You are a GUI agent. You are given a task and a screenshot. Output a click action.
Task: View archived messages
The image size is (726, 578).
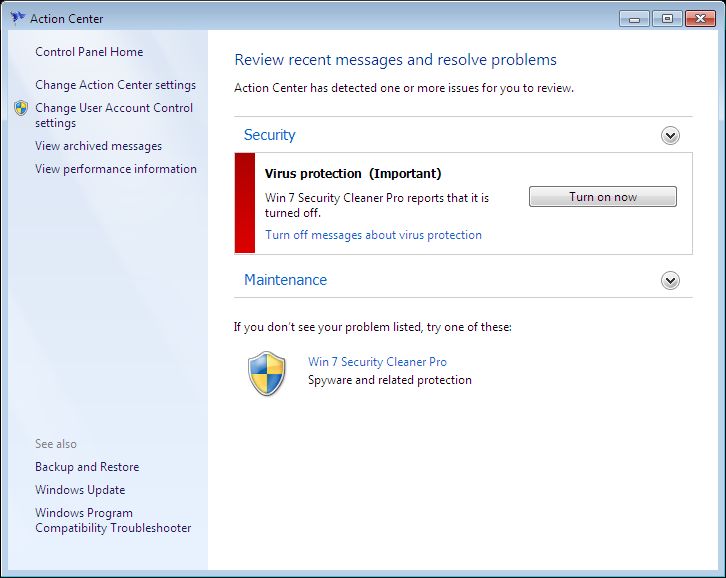point(98,146)
